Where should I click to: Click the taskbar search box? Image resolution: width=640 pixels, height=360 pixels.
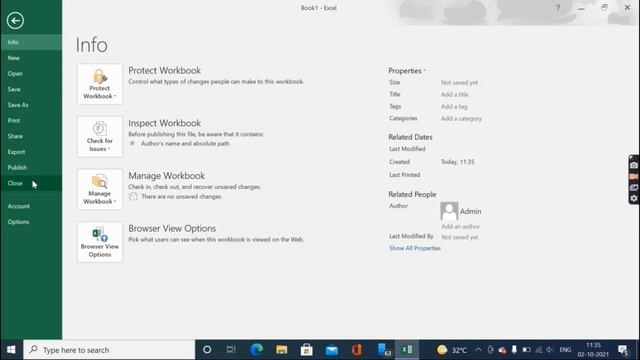click(109, 350)
